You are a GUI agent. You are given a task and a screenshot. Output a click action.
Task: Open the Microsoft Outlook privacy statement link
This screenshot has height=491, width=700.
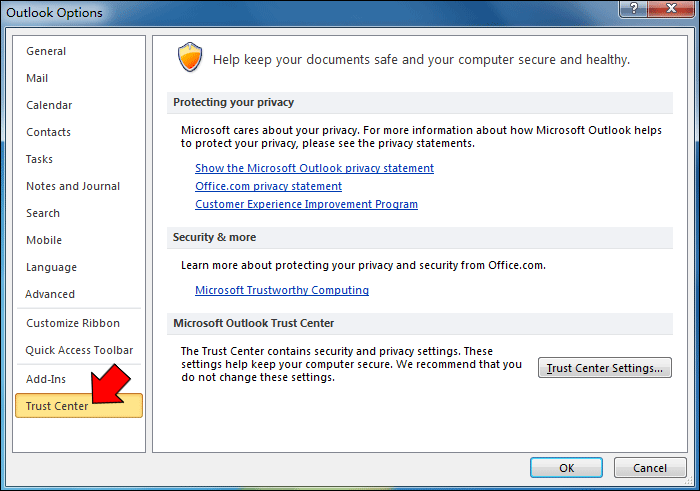coord(314,168)
